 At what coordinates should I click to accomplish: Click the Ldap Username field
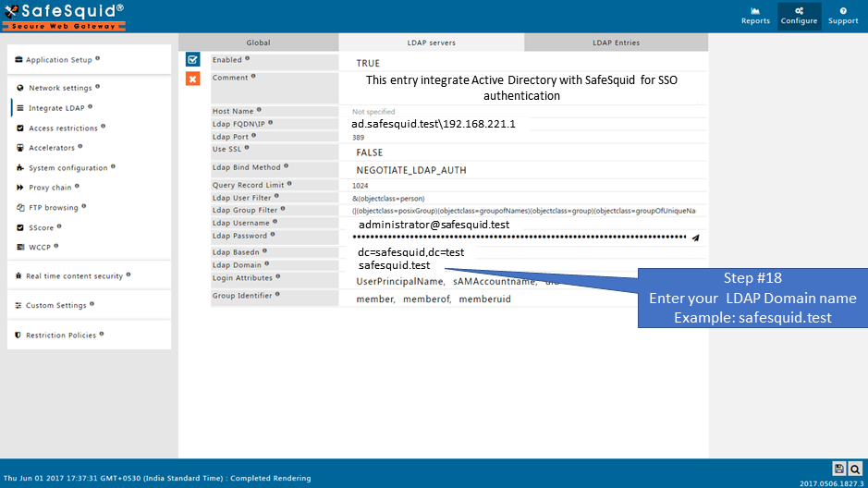point(523,224)
